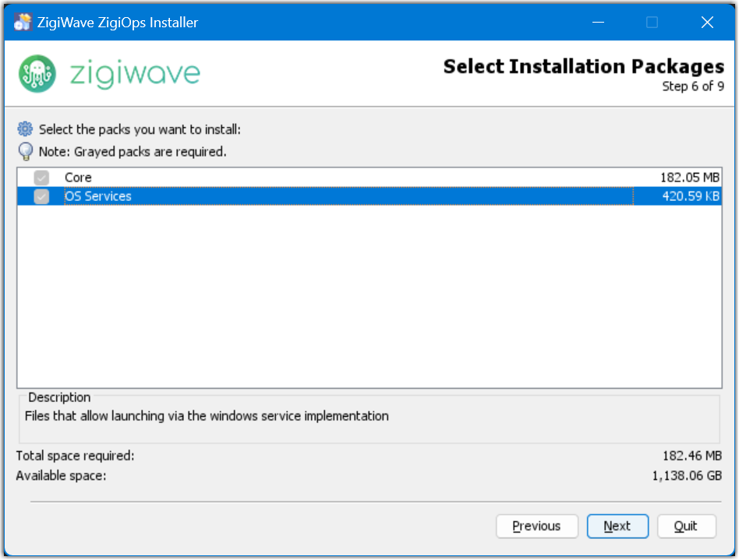This screenshot has width=739, height=560.
Task: Click the ZigiWave ZigiOps Installer title text
Action: coord(118,23)
